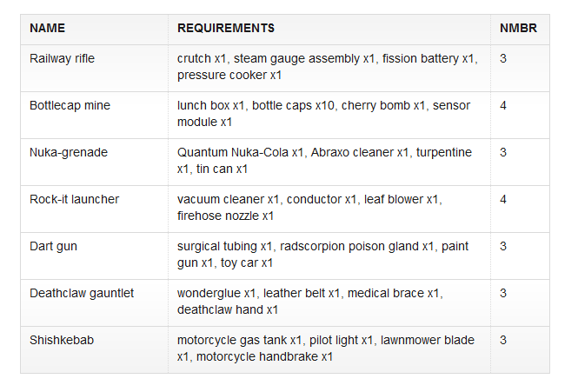Select the Rock-it launcher name cell
The height and width of the screenshot is (392, 578).
[x=74, y=200]
